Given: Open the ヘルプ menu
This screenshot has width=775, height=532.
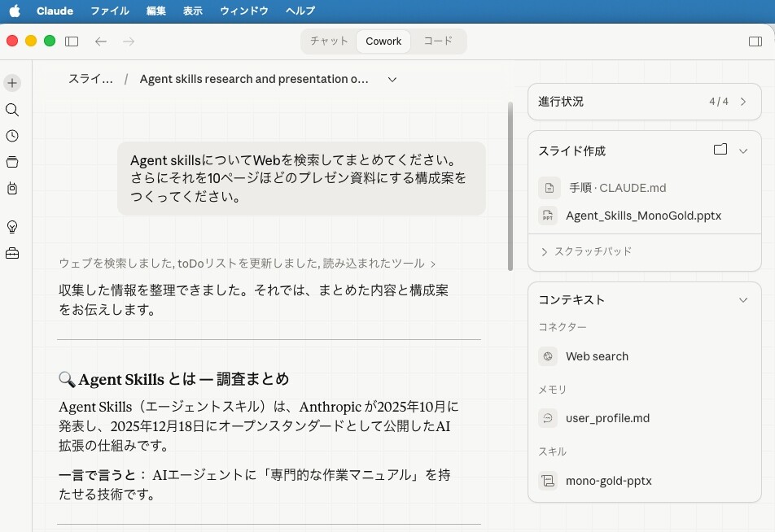Looking at the screenshot, I should pos(300,11).
